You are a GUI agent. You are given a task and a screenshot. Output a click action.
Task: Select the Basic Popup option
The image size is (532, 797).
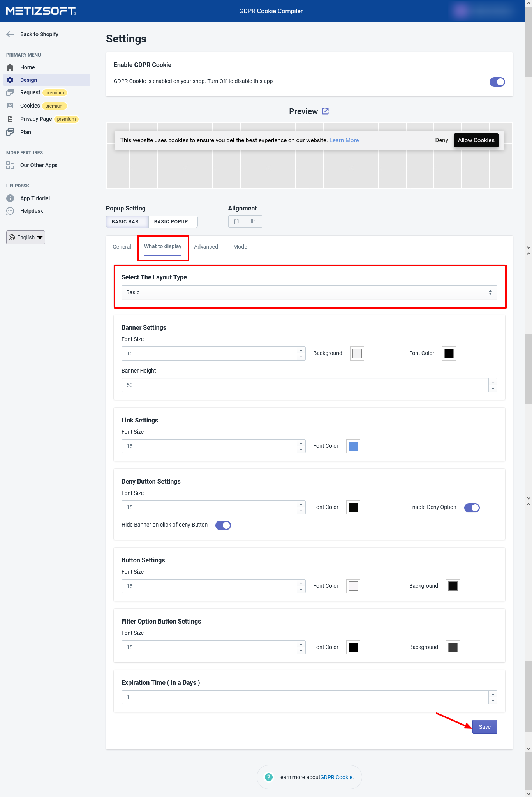171,222
